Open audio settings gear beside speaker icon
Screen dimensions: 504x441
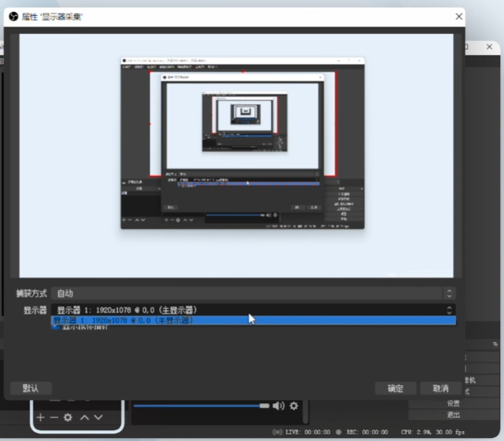click(x=293, y=406)
